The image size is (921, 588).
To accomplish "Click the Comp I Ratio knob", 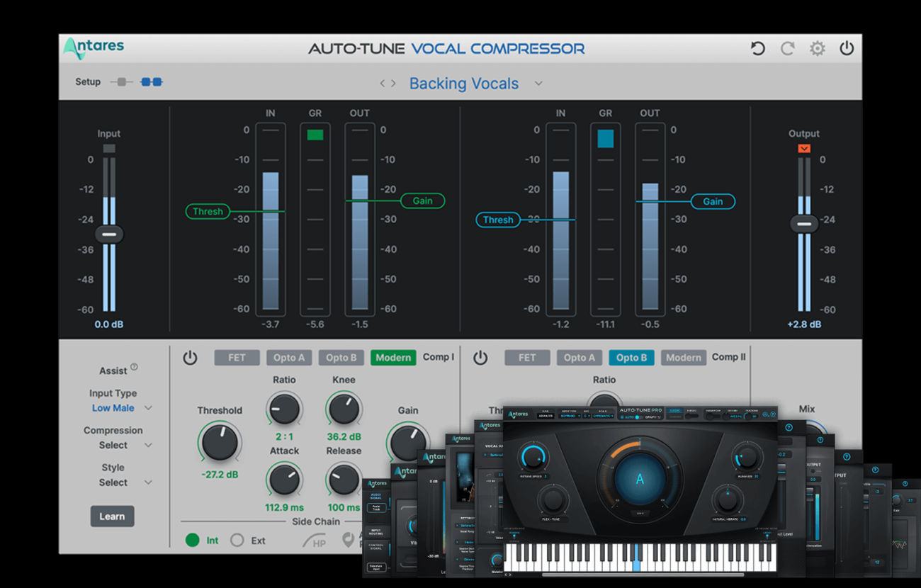I will [x=284, y=409].
